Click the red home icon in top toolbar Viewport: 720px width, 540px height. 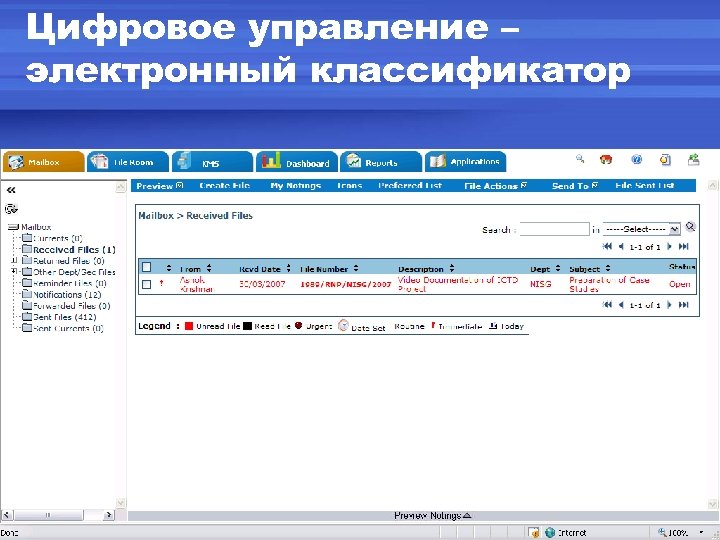click(x=606, y=159)
